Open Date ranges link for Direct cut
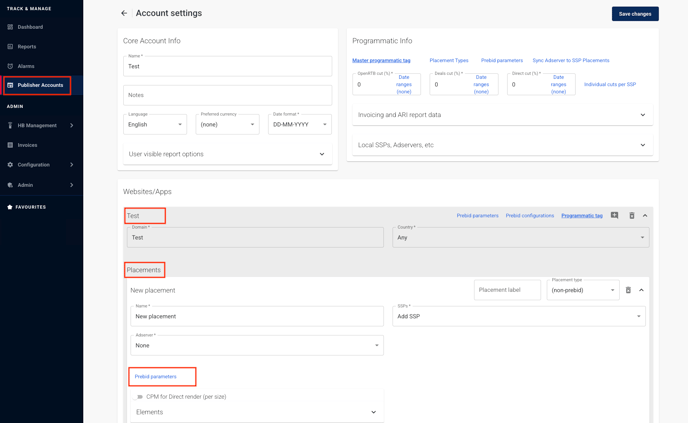 [x=558, y=84]
